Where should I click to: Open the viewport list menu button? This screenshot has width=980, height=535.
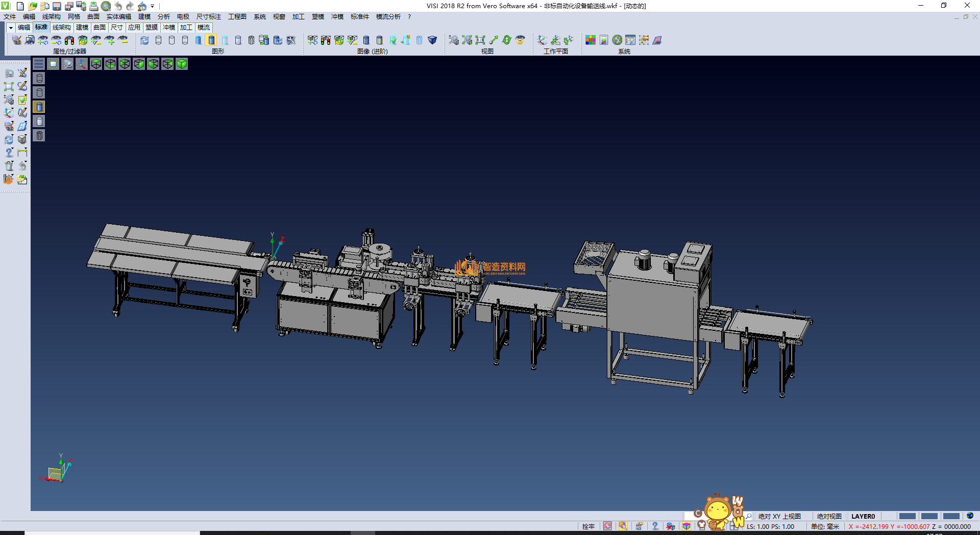pyautogui.click(x=39, y=64)
